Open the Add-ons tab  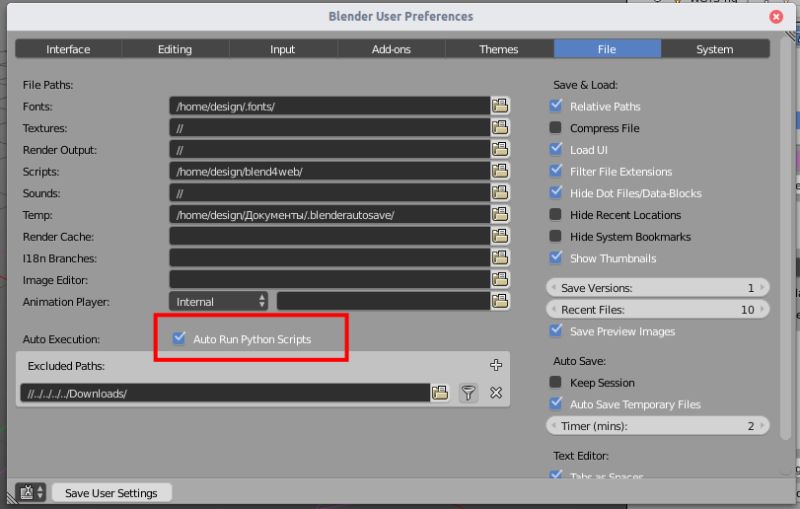point(391,49)
